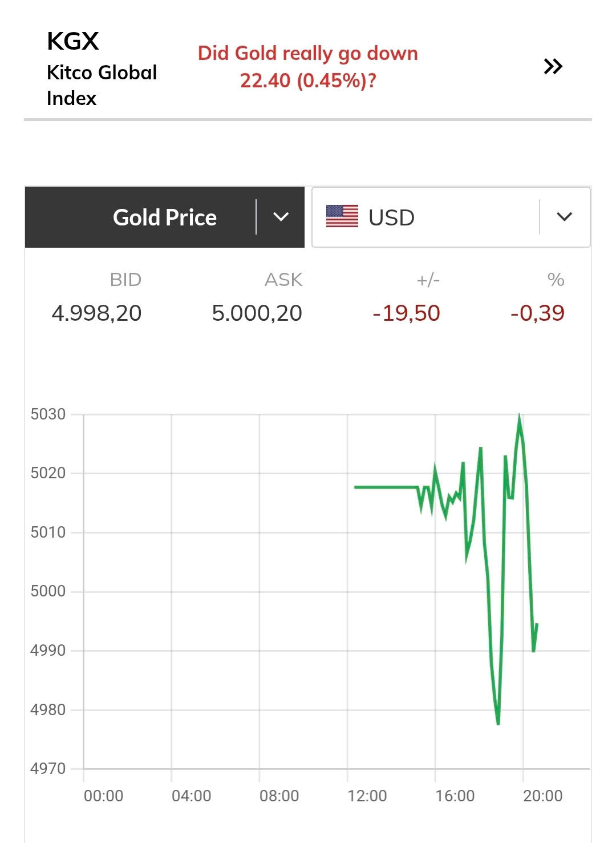Click the KGX Kitco Global Index title

tap(102, 69)
